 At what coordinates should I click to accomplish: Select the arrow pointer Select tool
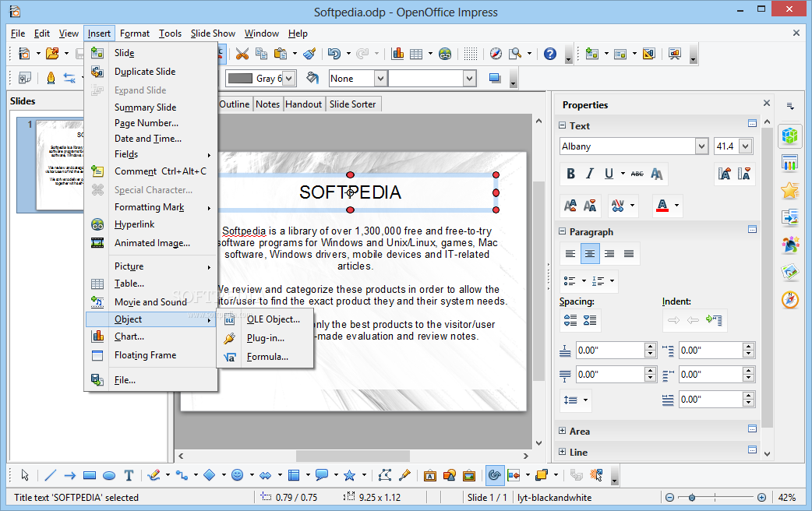click(25, 475)
